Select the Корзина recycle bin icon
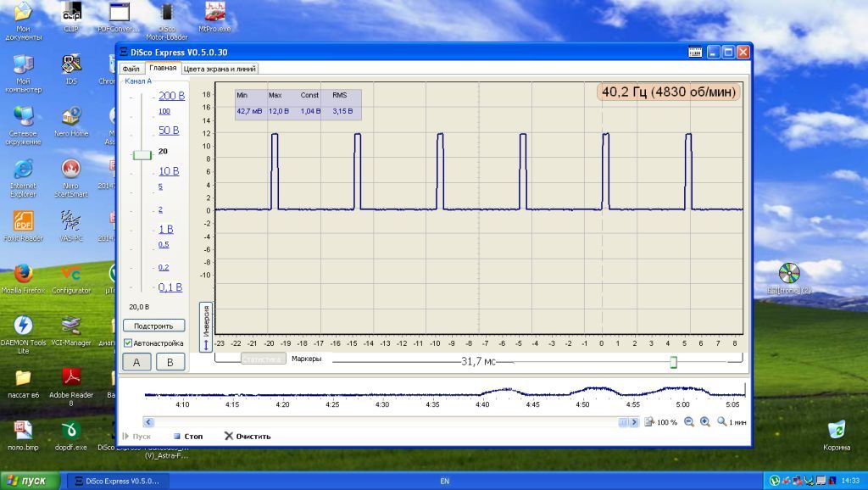868x490 pixels. pyautogui.click(x=837, y=436)
